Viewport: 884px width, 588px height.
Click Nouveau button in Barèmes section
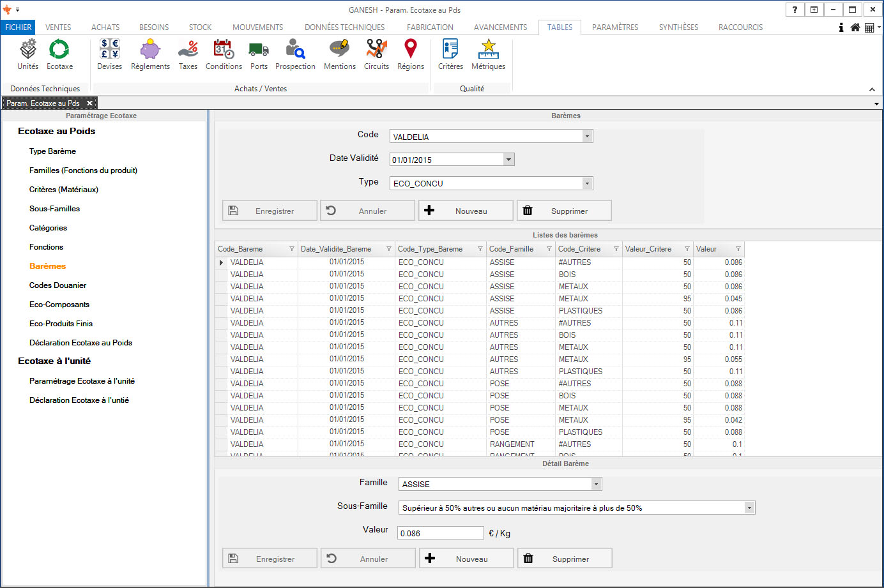tap(466, 211)
